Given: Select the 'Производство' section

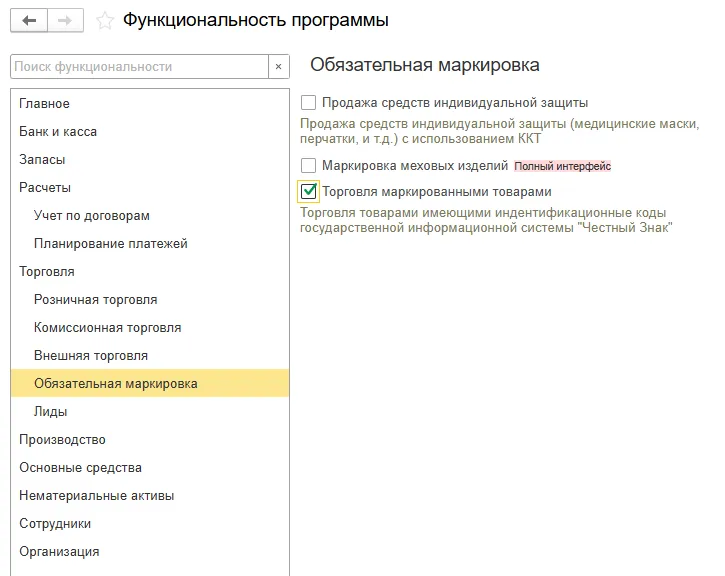Looking at the screenshot, I should [150, 440].
